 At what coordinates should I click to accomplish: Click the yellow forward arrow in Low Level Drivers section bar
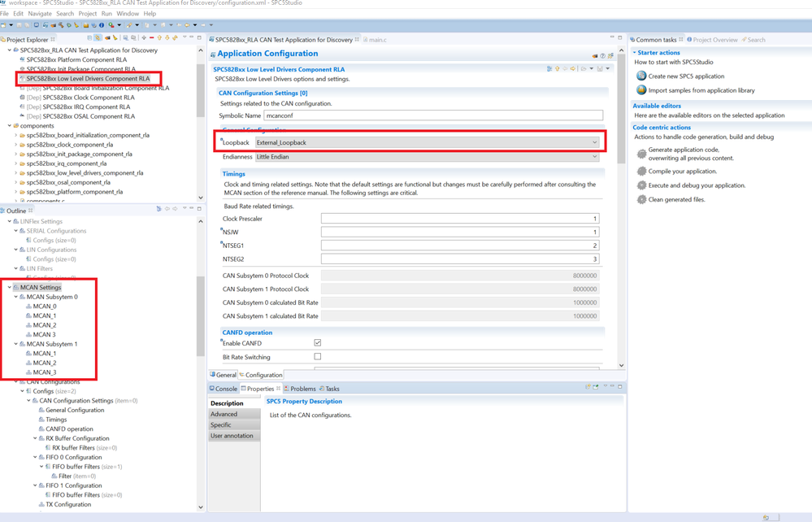(573, 69)
